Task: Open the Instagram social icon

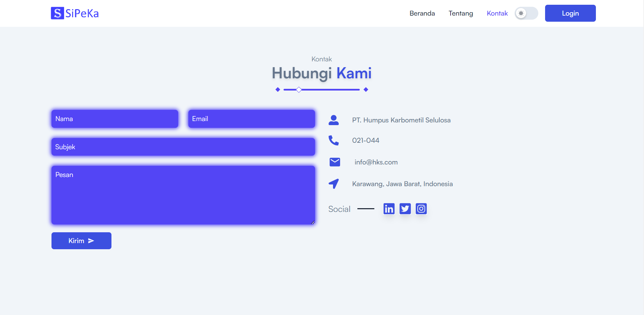Action: 421,209
